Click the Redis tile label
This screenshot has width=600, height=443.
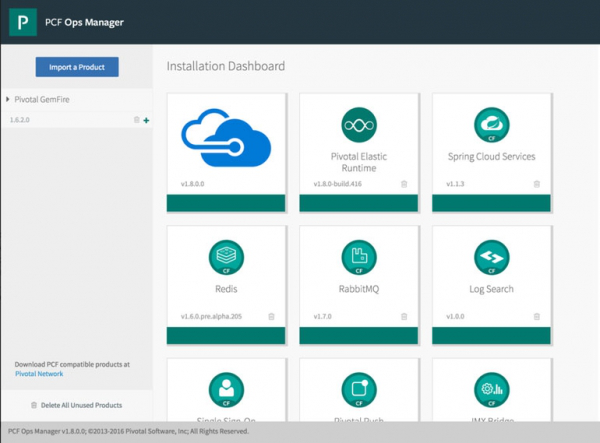pyautogui.click(x=226, y=289)
